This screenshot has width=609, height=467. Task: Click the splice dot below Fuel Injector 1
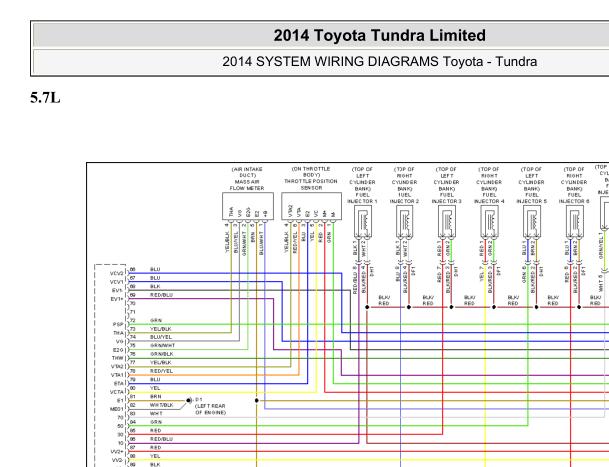[367, 307]
